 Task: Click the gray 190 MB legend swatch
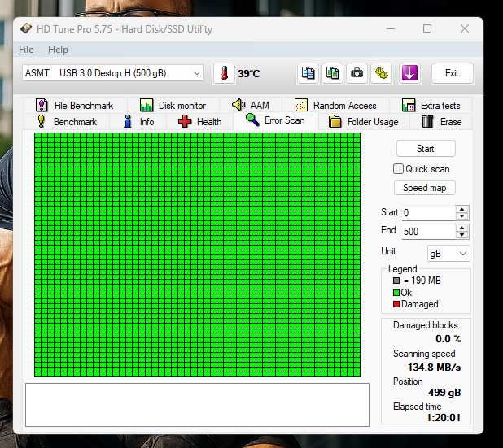point(396,281)
